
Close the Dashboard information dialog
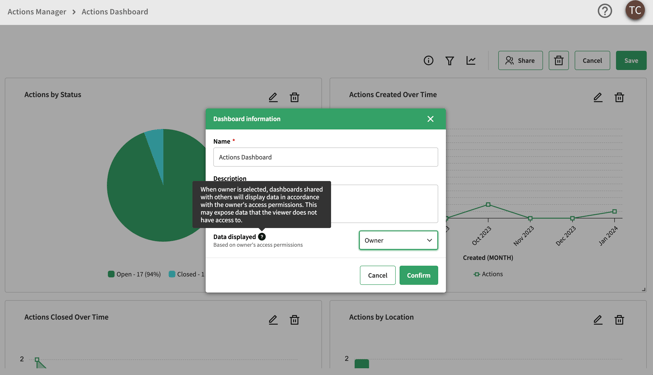[x=430, y=119]
